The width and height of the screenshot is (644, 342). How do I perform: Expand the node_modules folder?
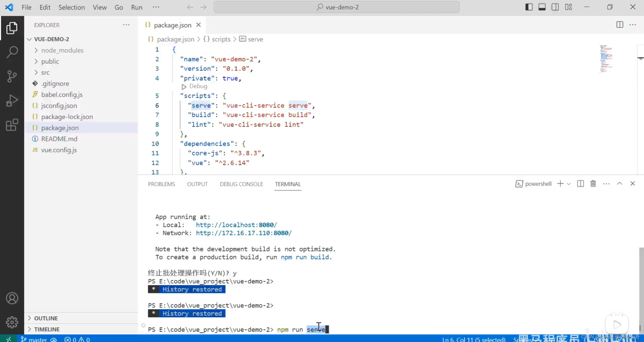pos(62,50)
